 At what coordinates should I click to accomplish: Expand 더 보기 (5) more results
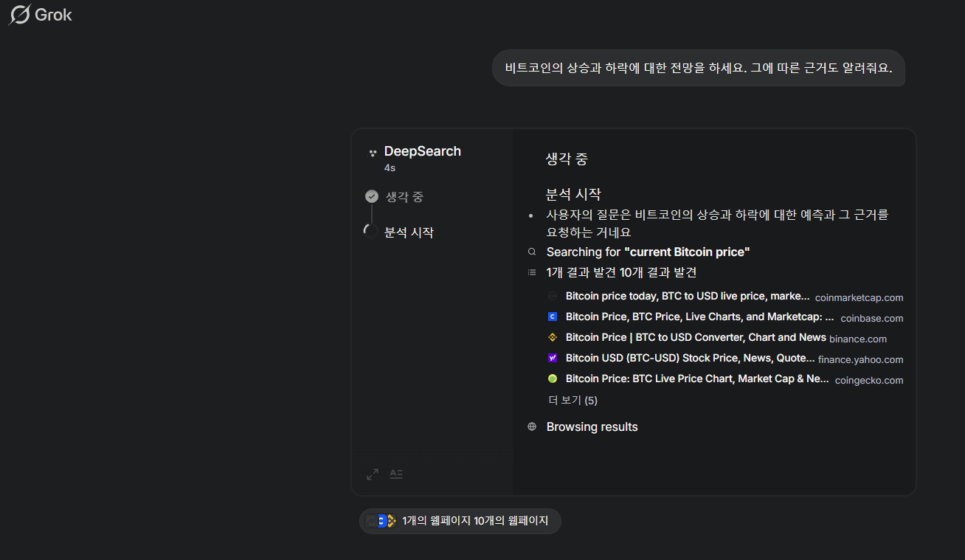[573, 401]
